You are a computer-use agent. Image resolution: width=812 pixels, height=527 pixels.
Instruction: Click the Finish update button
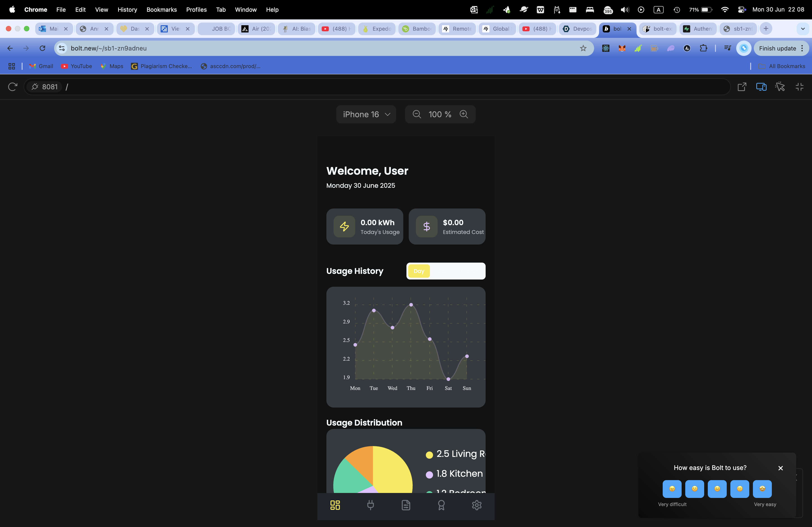tap(777, 48)
